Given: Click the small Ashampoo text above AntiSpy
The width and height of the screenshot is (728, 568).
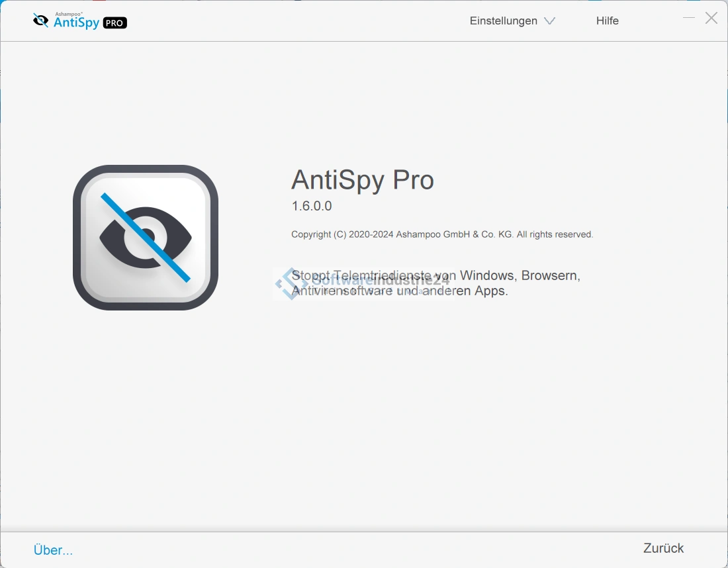Looking at the screenshot, I should pyautogui.click(x=69, y=14).
